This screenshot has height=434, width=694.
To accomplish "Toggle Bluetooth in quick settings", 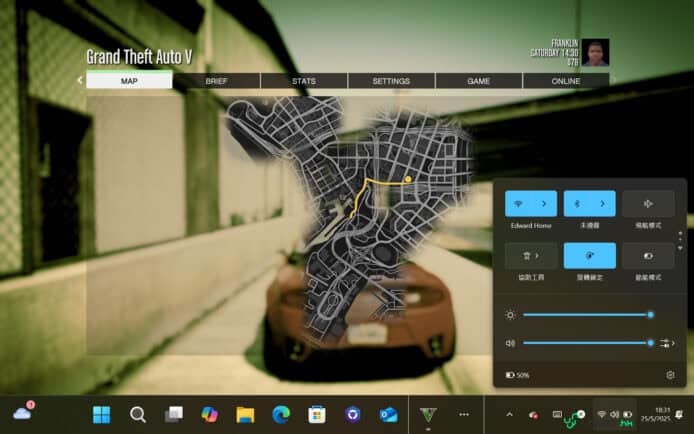I will (578, 204).
